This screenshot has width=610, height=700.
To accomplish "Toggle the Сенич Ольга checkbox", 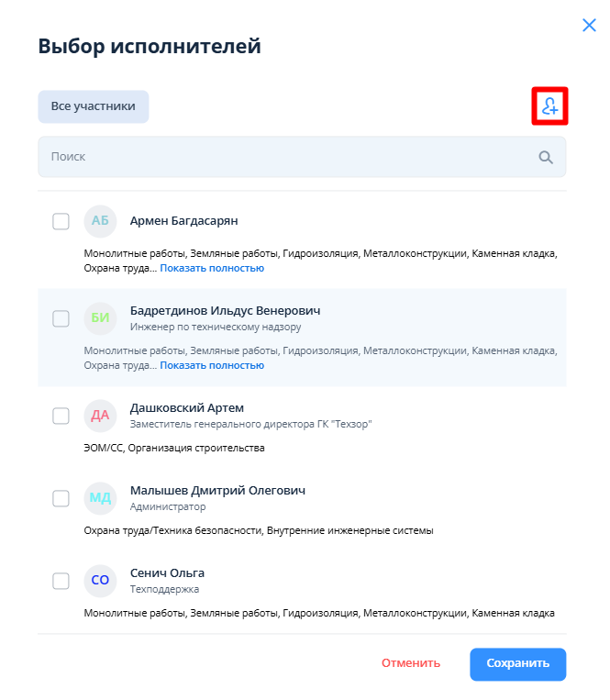I will pyautogui.click(x=61, y=580).
